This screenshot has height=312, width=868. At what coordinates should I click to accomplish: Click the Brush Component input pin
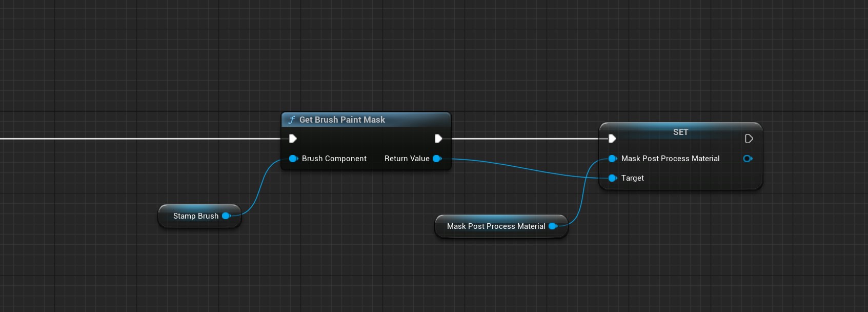(293, 159)
